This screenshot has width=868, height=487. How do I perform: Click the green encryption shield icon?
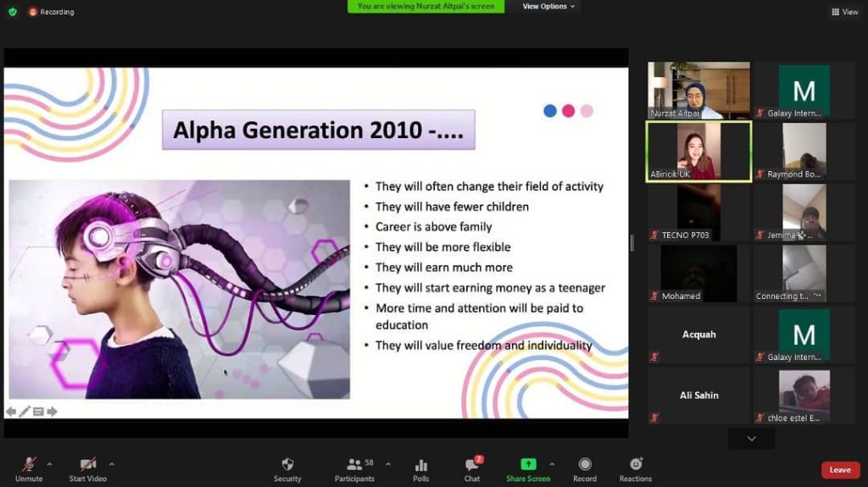pos(12,12)
